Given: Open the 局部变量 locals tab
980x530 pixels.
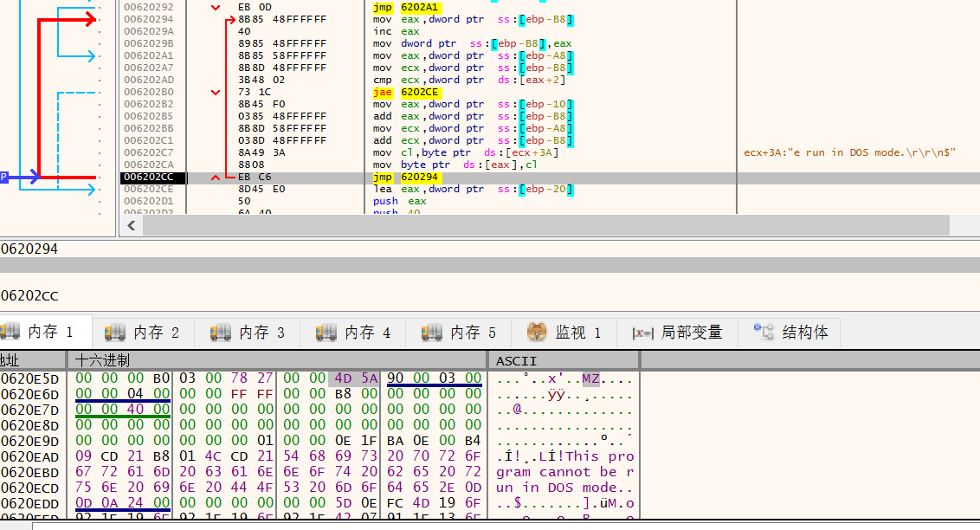Looking at the screenshot, I should tap(678, 332).
